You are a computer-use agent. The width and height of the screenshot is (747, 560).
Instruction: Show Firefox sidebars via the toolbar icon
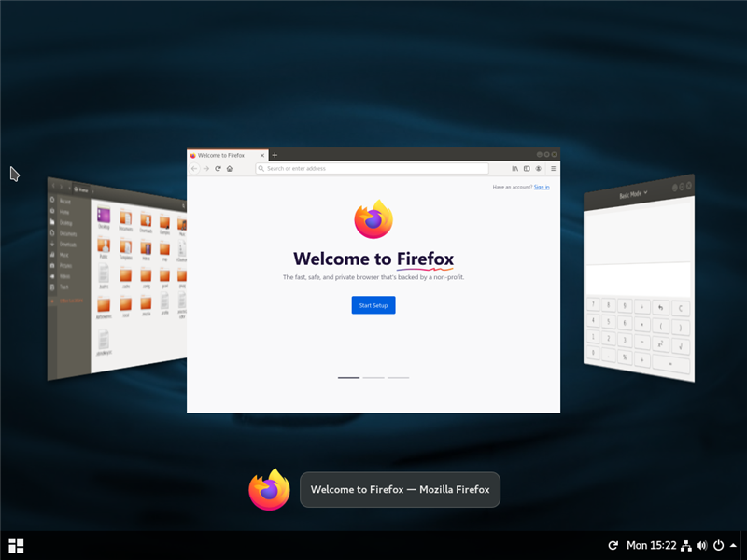pyautogui.click(x=527, y=169)
